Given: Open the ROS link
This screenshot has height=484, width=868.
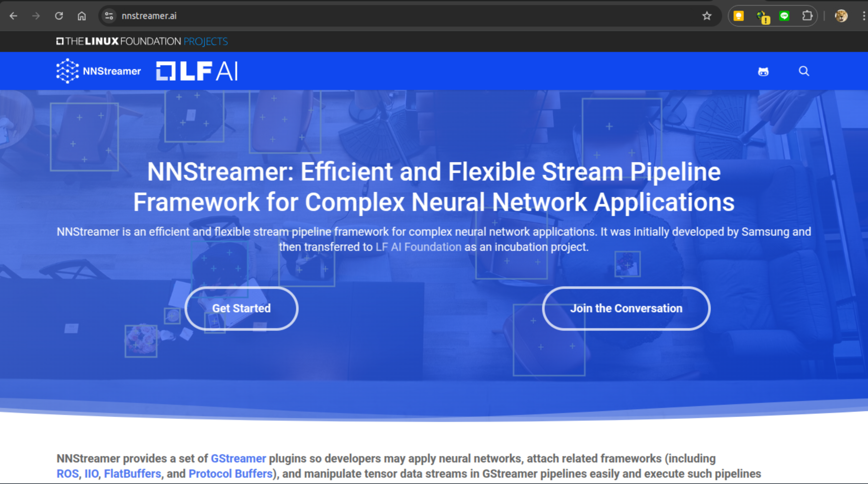Looking at the screenshot, I should coord(68,474).
